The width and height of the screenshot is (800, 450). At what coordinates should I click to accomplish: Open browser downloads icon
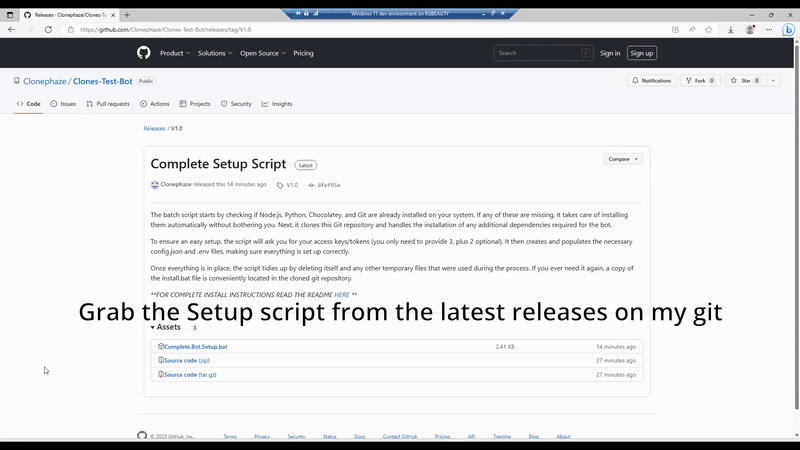point(731,30)
